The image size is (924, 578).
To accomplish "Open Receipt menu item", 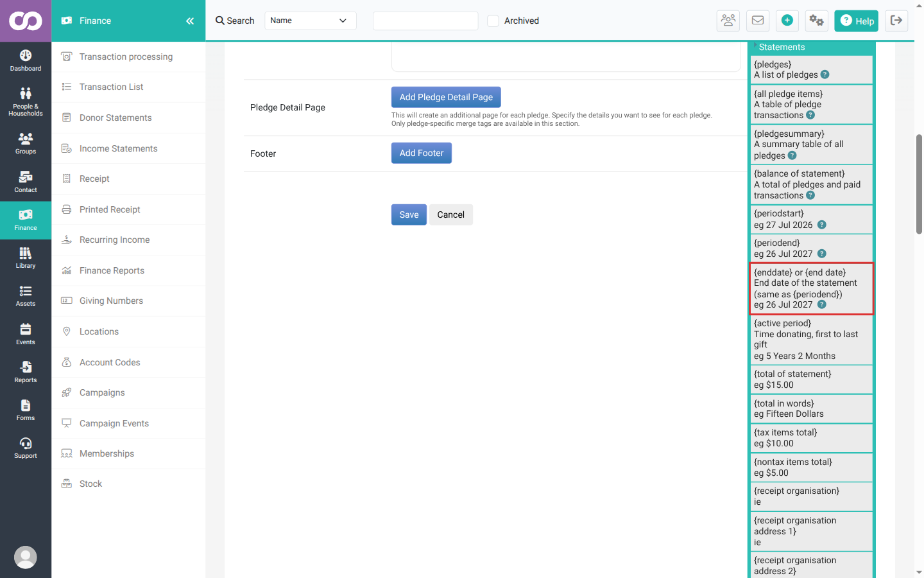I will 128,179.
